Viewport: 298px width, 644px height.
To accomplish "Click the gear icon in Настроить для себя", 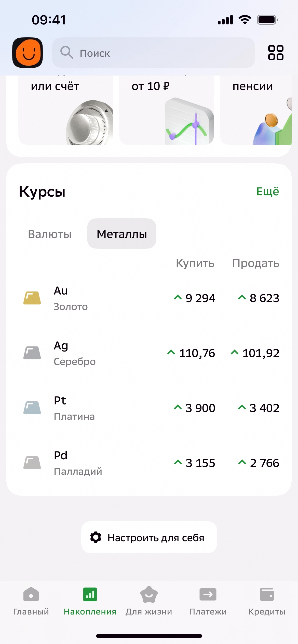I will pos(96,537).
